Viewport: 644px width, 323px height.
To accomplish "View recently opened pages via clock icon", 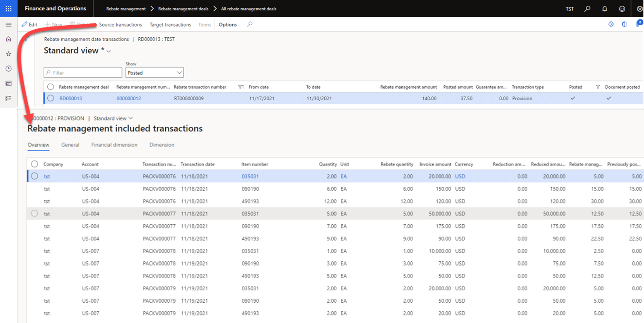I will click(8, 68).
